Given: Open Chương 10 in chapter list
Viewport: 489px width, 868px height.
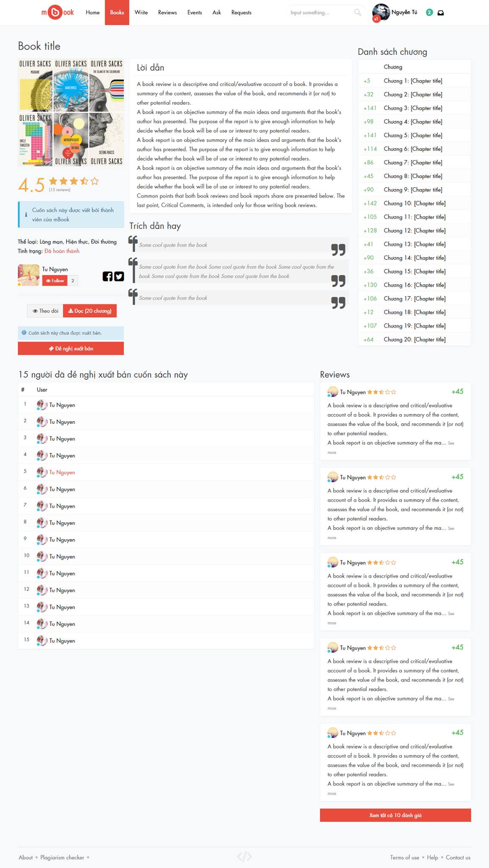Looking at the screenshot, I should point(414,203).
